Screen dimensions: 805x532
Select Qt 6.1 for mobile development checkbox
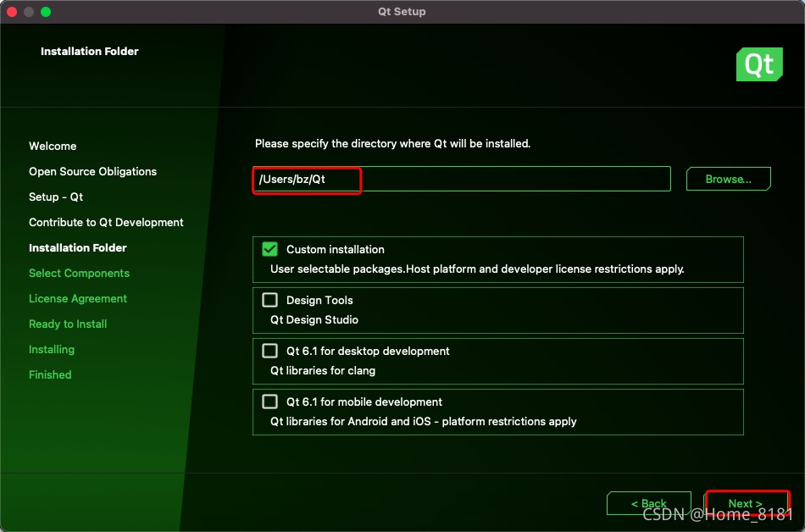(269, 402)
